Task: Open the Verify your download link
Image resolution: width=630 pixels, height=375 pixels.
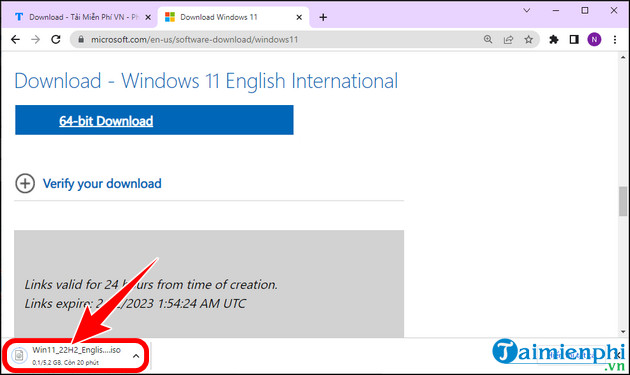Action: coord(102,184)
